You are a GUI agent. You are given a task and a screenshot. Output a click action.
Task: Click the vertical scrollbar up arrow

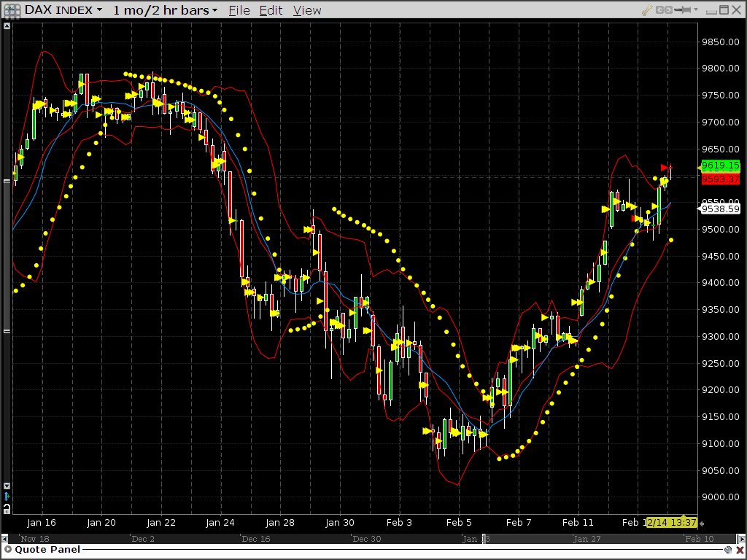click(7, 26)
